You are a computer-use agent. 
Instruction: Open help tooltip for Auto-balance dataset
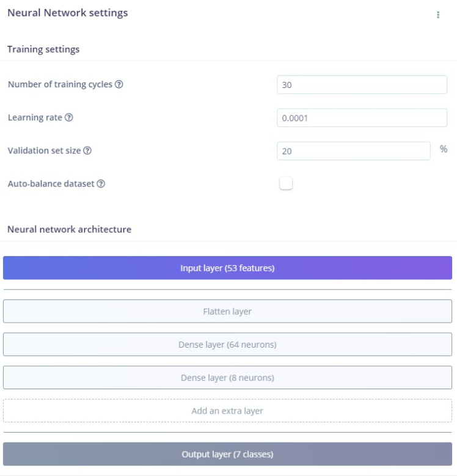tap(101, 183)
